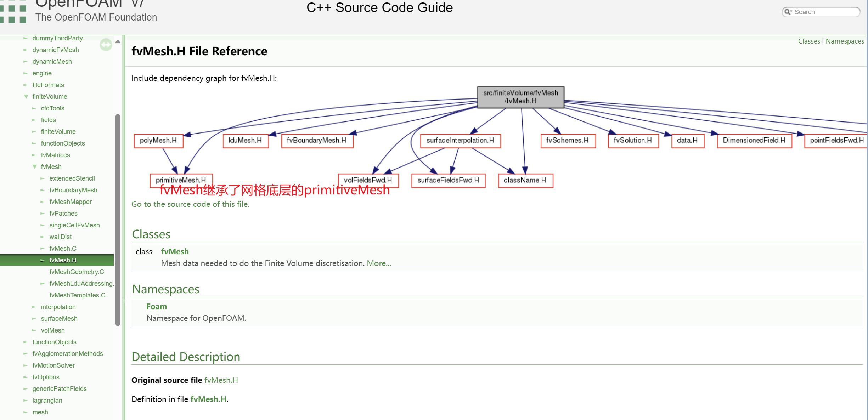Open fvBoundaryMesh tree item
This screenshot has width=868, height=420.
pyautogui.click(x=73, y=190)
